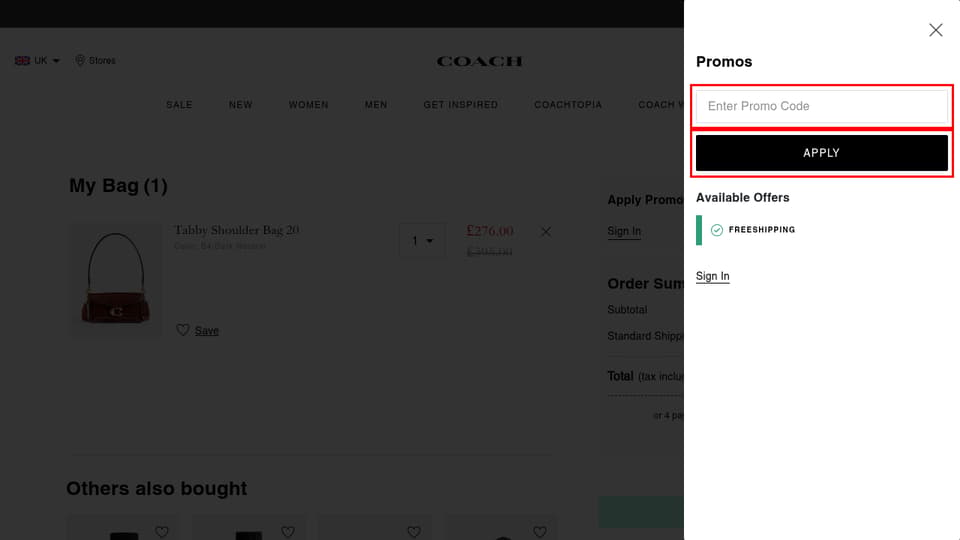
Task: Click the FREESHIPPING offer label
Action: (x=762, y=230)
